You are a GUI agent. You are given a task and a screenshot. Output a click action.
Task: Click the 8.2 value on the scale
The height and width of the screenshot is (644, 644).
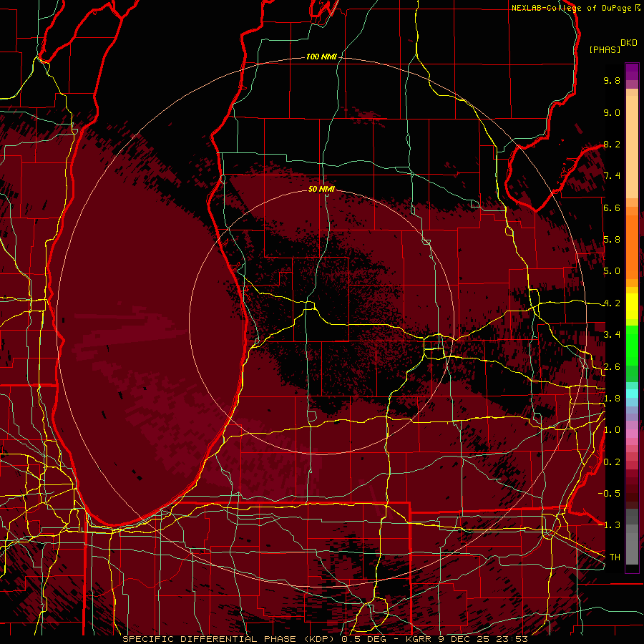click(612, 144)
